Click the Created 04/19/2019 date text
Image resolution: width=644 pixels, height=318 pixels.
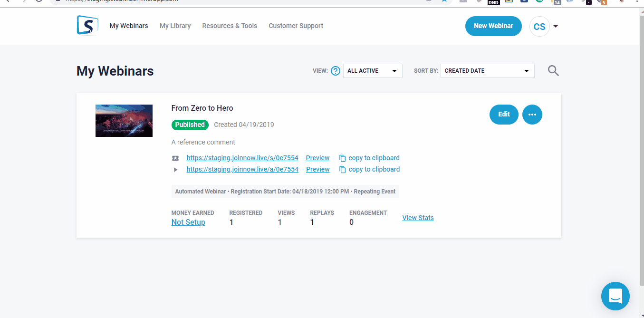(244, 125)
